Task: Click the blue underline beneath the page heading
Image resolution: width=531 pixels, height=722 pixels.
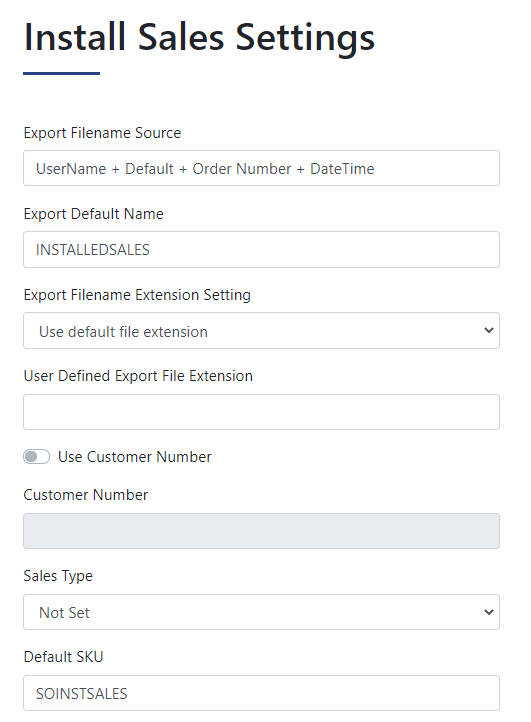Action: [x=62, y=73]
